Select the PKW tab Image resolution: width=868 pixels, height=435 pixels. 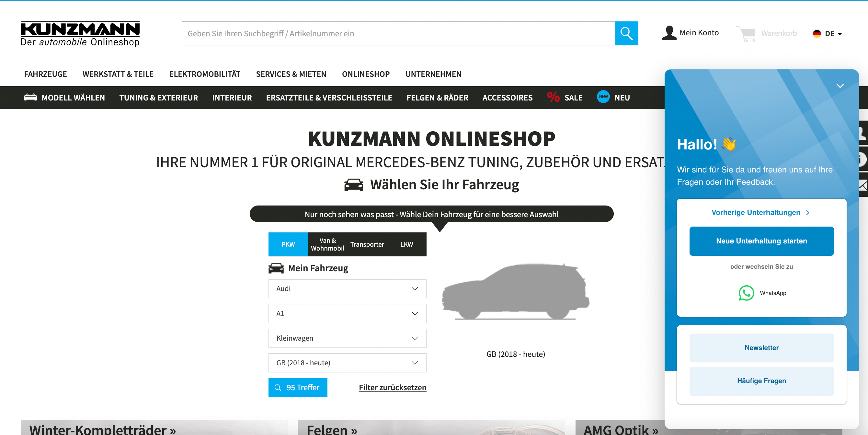click(x=288, y=244)
